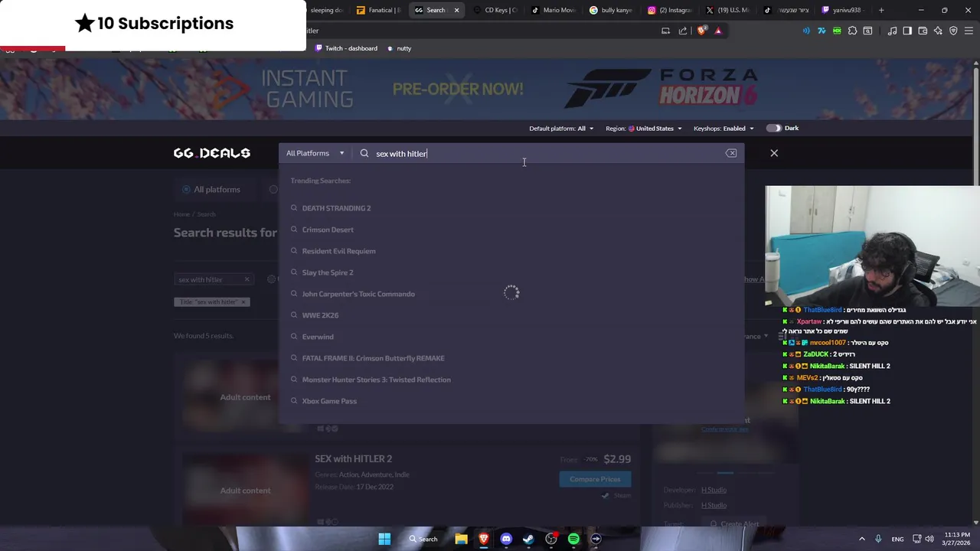
Task: Close the search overlay with the X
Action: [x=774, y=153]
